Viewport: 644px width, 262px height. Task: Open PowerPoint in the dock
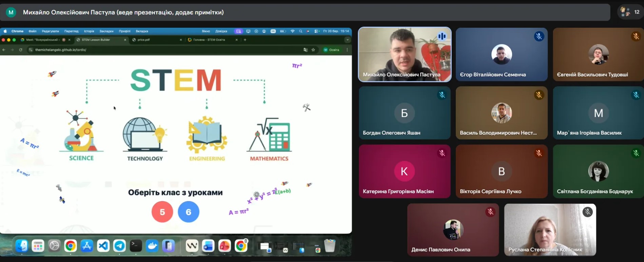(225, 246)
